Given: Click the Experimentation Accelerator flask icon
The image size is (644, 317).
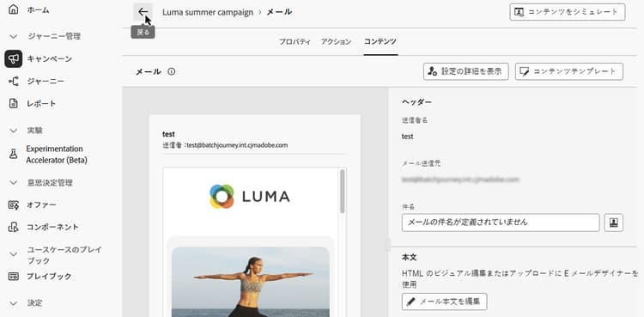Looking at the screenshot, I should (14, 154).
